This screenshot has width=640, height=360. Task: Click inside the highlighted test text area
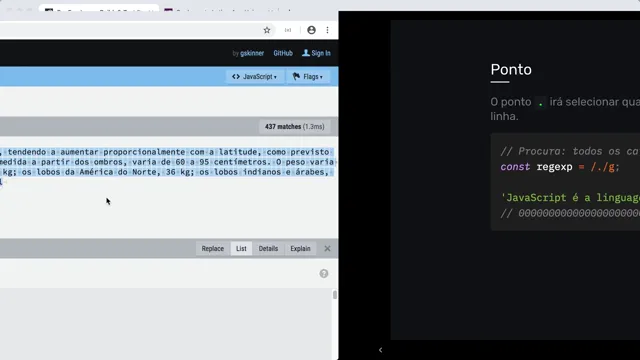(x=167, y=167)
